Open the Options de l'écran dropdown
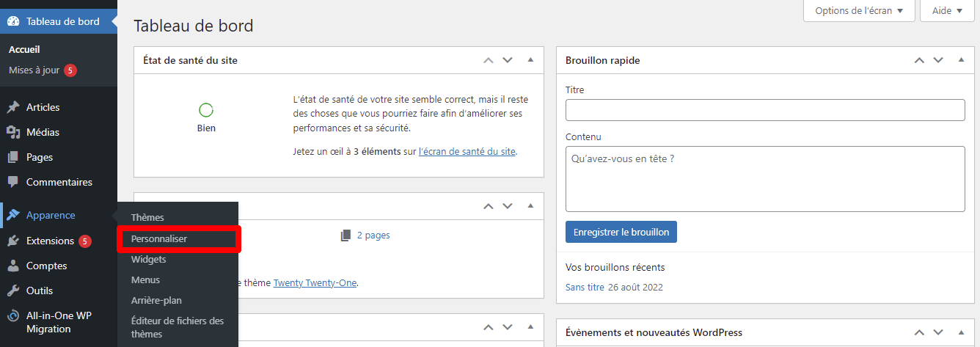This screenshot has width=980, height=347. [859, 11]
